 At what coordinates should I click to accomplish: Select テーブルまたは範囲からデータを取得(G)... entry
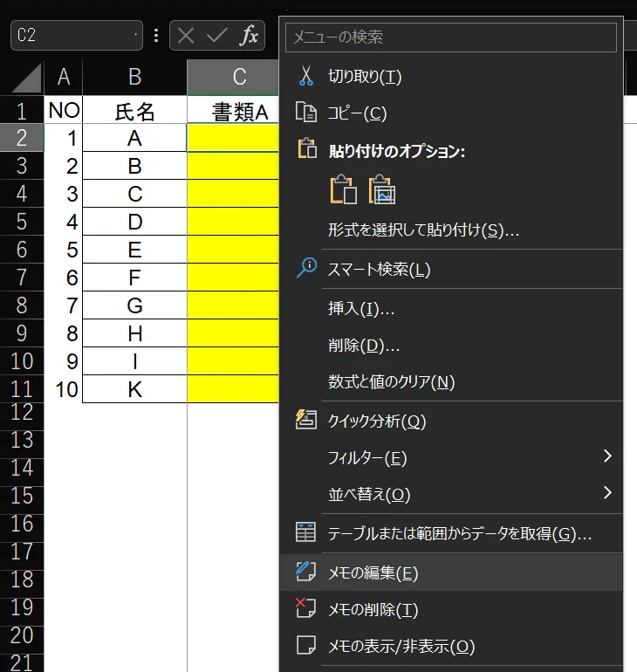(451, 533)
